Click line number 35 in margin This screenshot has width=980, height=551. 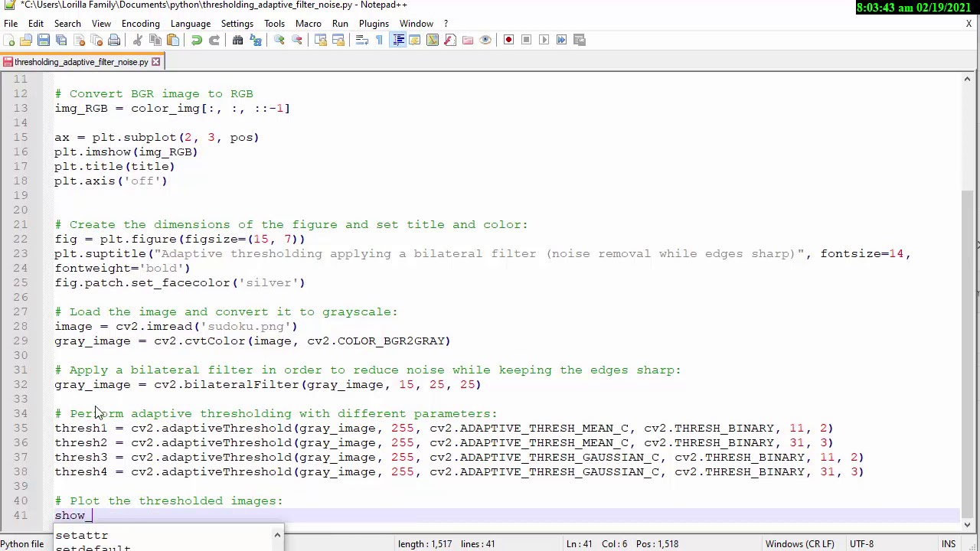click(20, 428)
